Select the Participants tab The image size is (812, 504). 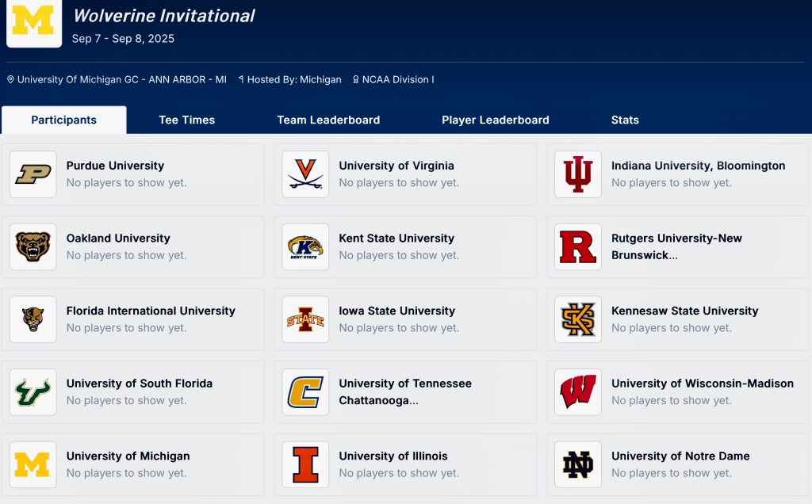(64, 120)
